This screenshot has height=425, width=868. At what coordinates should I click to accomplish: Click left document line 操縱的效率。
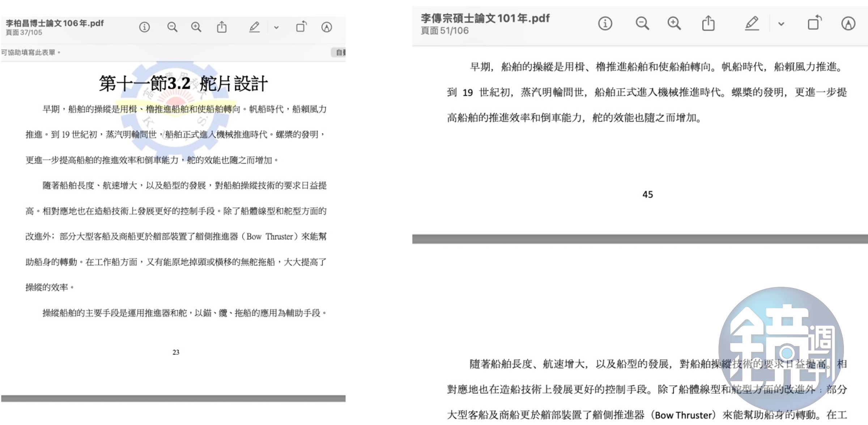(x=50, y=287)
